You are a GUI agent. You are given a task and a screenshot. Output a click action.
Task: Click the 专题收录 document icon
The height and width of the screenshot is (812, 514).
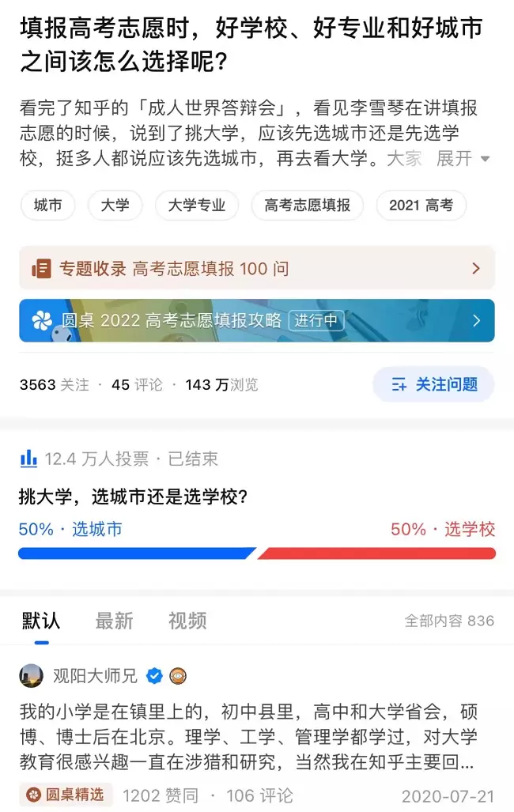(x=41, y=269)
